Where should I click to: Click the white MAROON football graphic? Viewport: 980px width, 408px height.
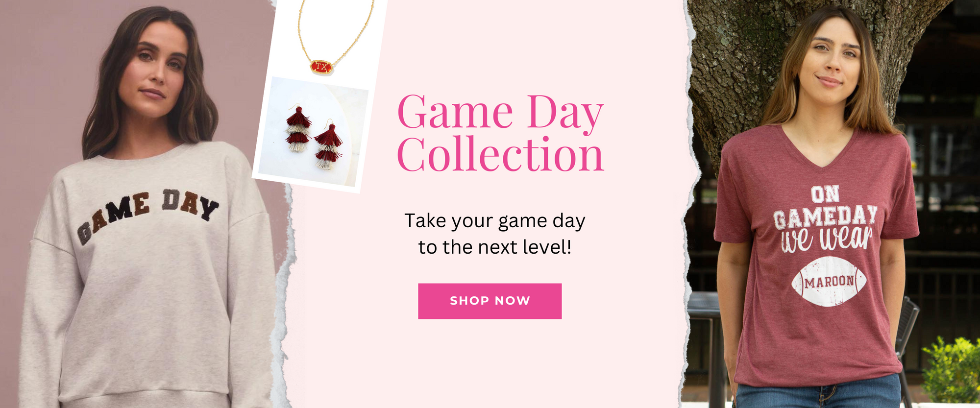pos(829,282)
